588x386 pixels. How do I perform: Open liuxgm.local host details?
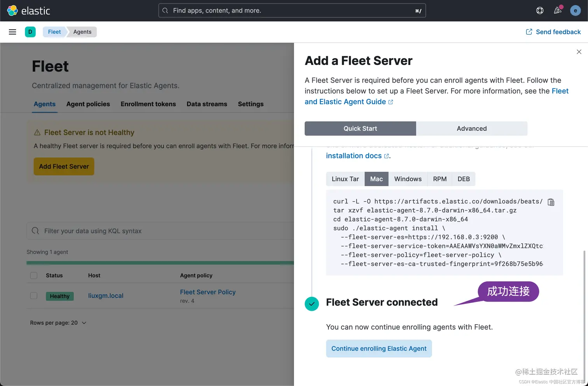106,296
